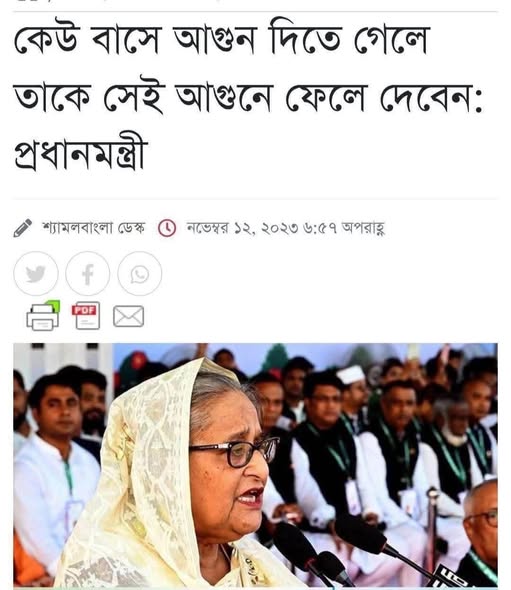
Task: Print this article using the printer icon
Action: tap(43, 316)
